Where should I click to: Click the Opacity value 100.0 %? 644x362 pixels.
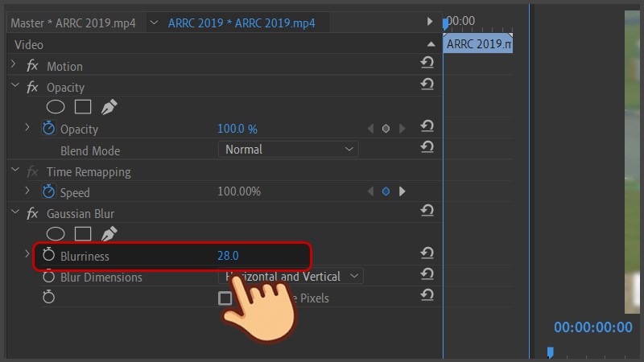(237, 129)
